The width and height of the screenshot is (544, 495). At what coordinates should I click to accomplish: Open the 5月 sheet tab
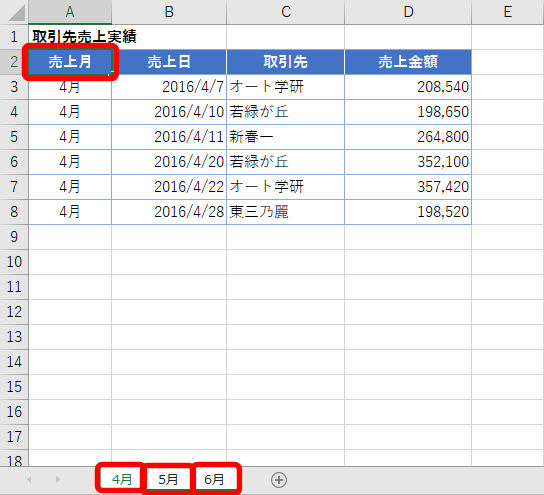click(168, 479)
